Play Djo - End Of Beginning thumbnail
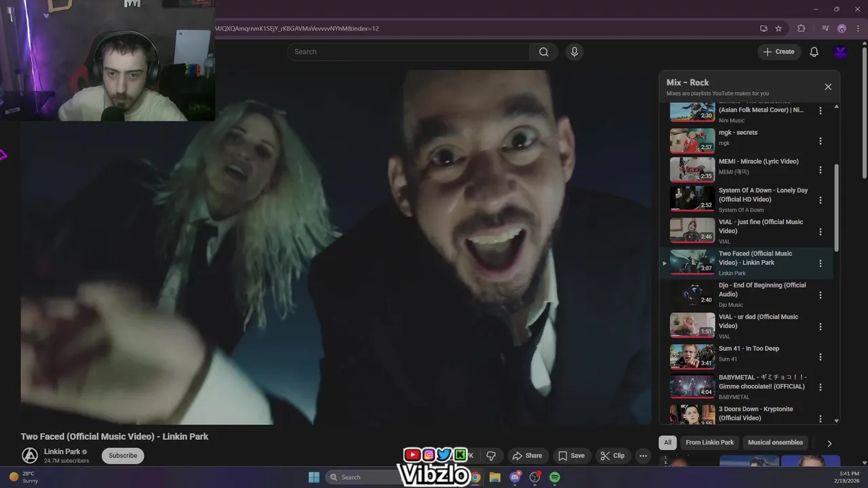The height and width of the screenshot is (488, 868). click(692, 294)
